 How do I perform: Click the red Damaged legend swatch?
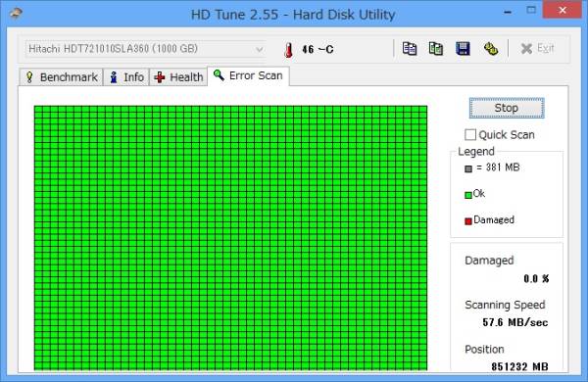pyautogui.click(x=468, y=221)
